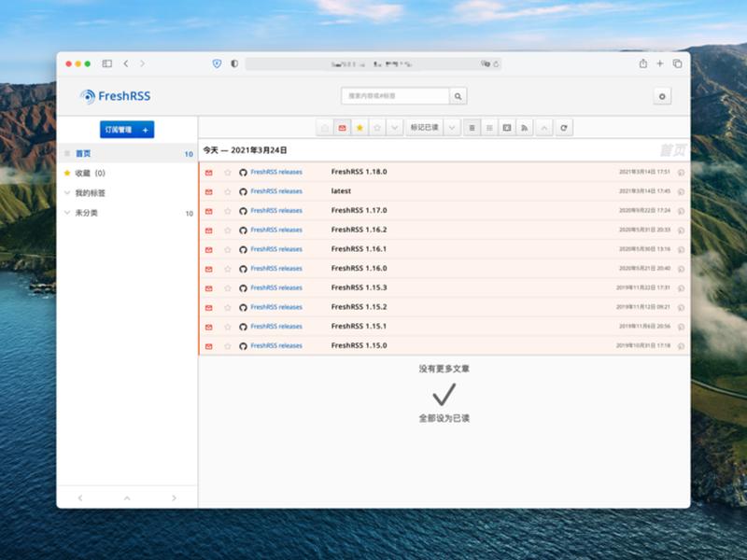
Task: Click 标记已读 mark as read
Action: coord(425,128)
